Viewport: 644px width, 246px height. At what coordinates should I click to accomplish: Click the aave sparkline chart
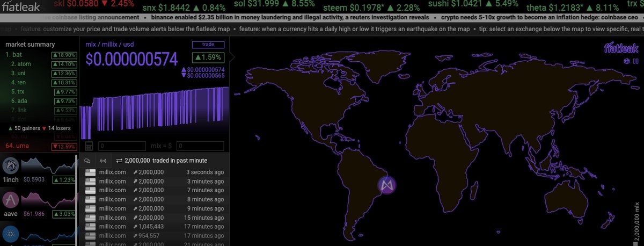pyautogui.click(x=49, y=199)
